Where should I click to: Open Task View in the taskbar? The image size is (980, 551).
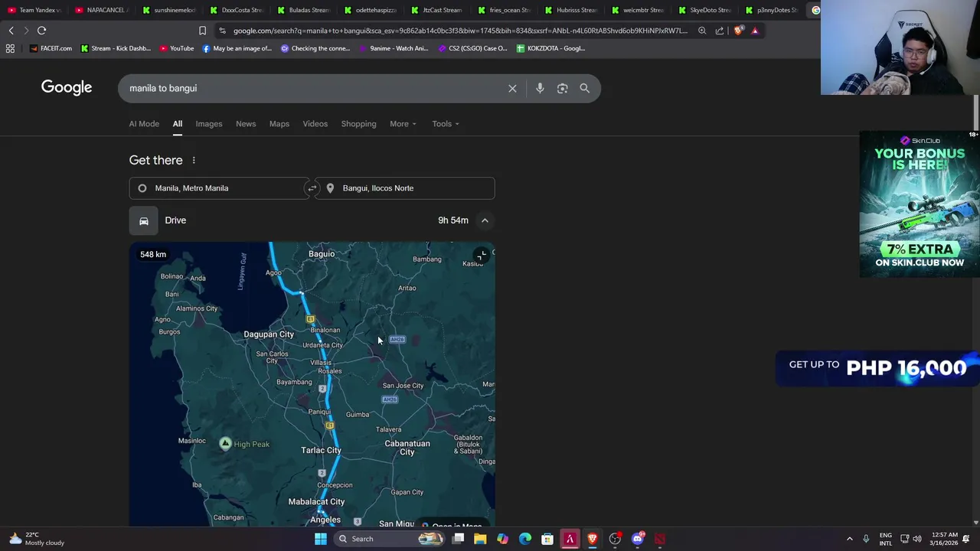point(458,539)
